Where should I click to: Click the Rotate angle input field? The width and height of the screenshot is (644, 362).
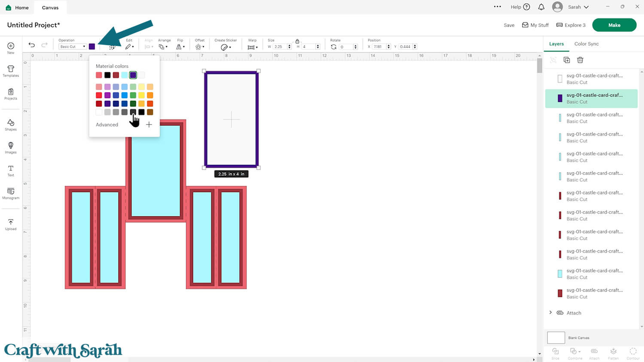(x=346, y=47)
